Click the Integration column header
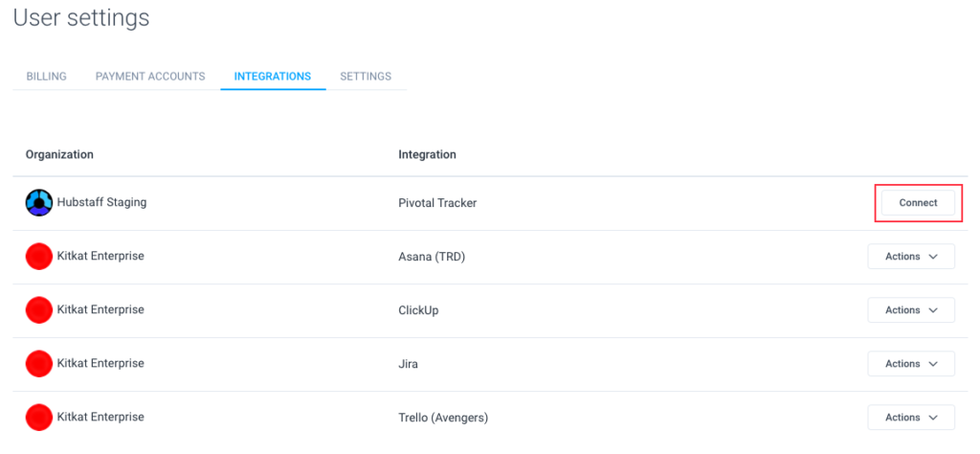The image size is (980, 454). click(x=427, y=154)
